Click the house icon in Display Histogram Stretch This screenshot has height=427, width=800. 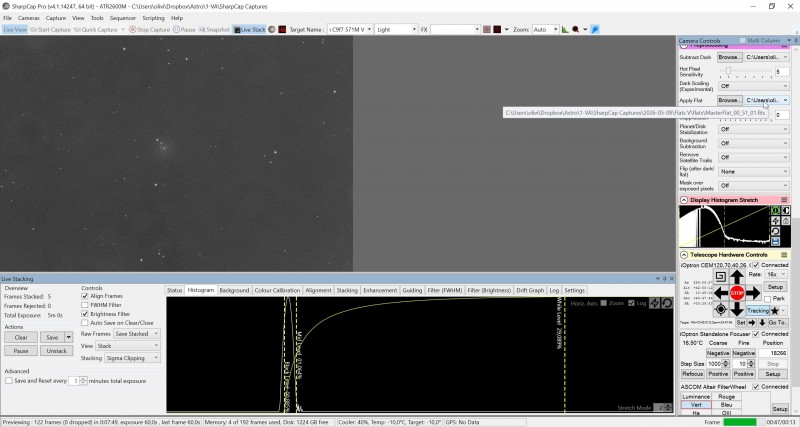click(785, 221)
